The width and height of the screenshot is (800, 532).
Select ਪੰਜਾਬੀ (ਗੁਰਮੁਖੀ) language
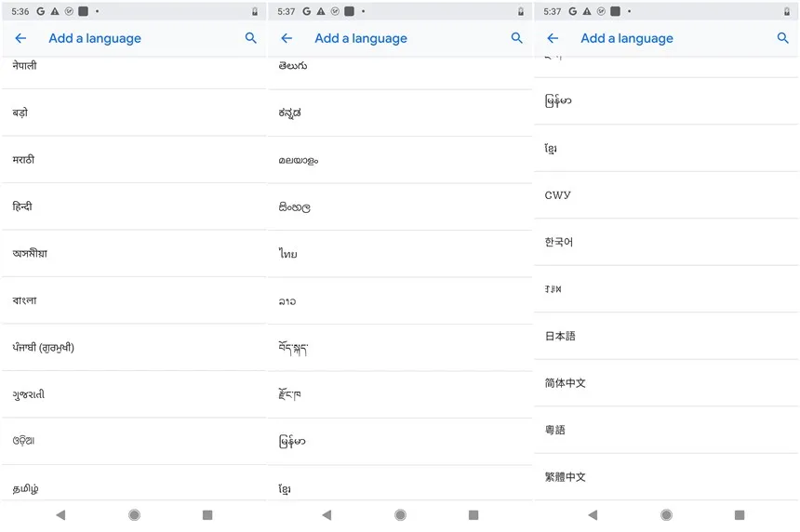click(x=134, y=347)
